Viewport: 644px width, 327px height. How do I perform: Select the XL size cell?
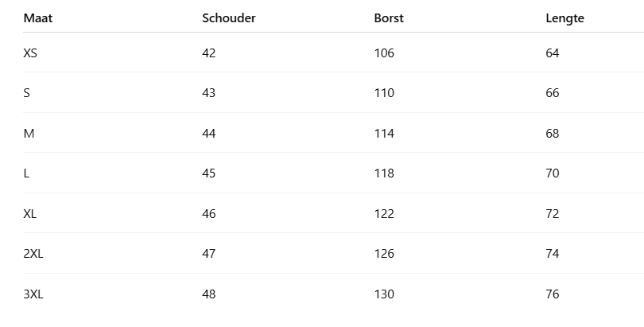tap(30, 214)
